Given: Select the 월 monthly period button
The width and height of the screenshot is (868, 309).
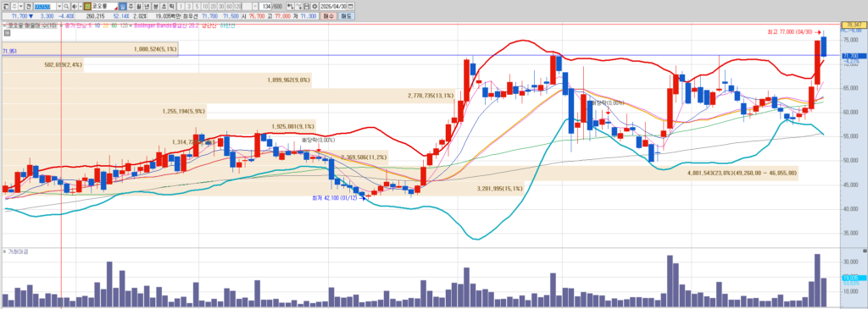Looking at the screenshot, I should [x=138, y=6].
